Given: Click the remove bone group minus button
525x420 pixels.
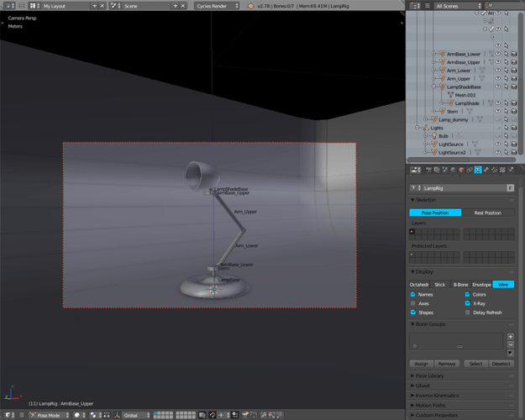Looking at the screenshot, I should pyautogui.click(x=511, y=344).
